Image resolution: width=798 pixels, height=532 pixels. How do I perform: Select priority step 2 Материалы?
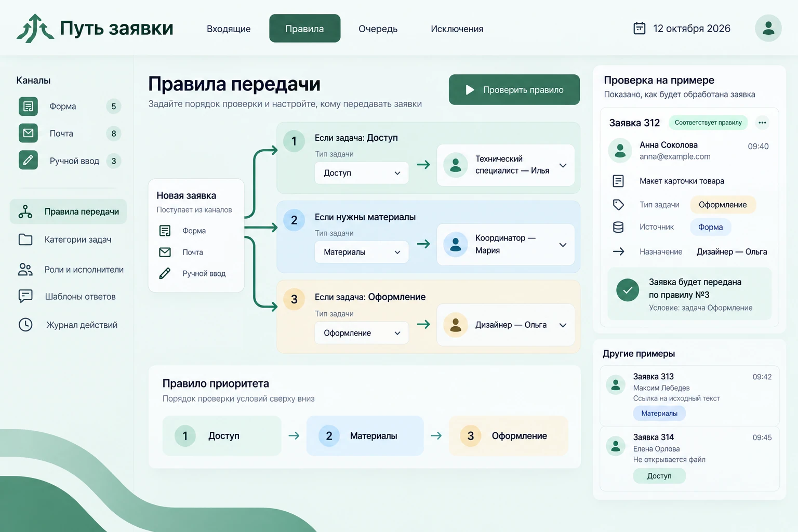point(365,436)
